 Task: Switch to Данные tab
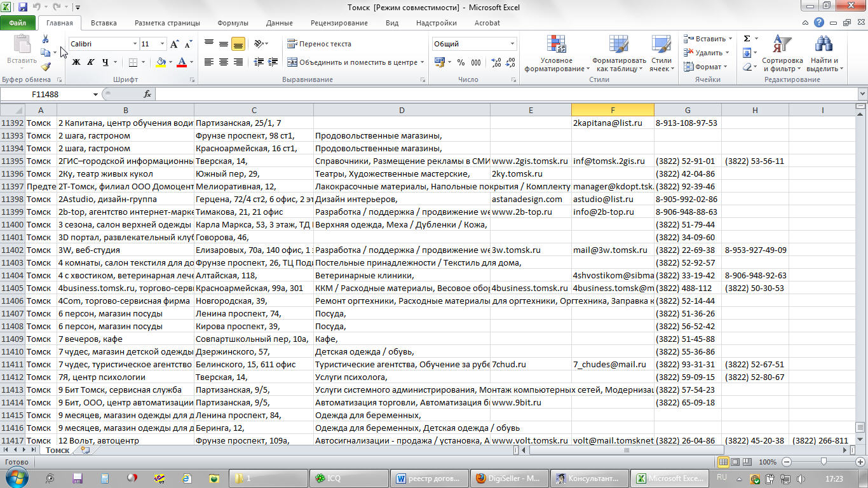(280, 23)
